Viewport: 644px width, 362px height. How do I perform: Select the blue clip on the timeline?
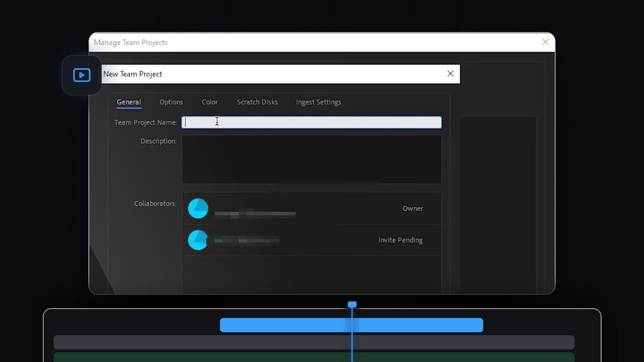[352, 325]
